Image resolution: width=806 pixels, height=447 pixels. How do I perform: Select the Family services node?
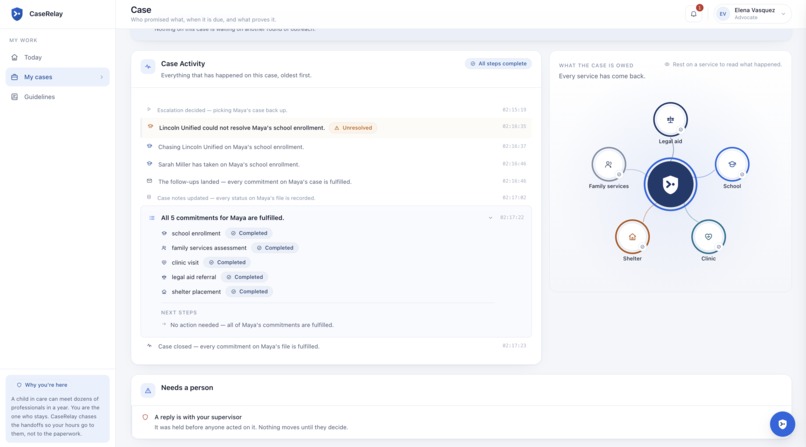pos(609,164)
